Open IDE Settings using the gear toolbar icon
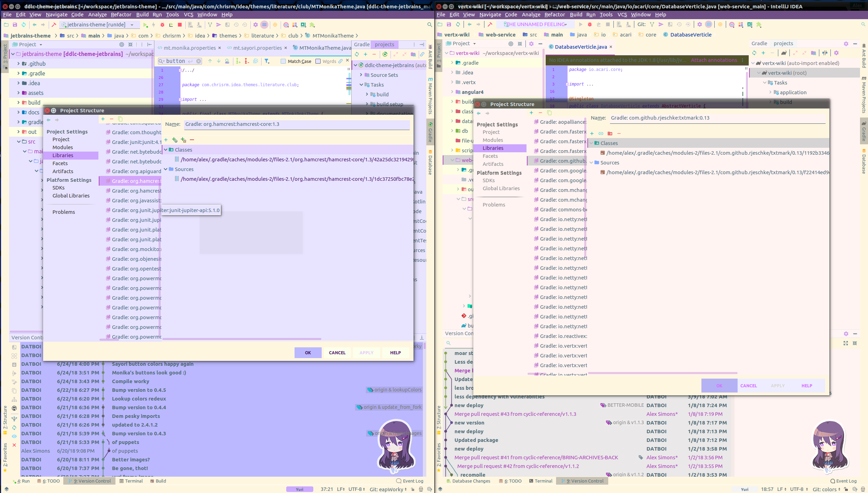 (255, 25)
